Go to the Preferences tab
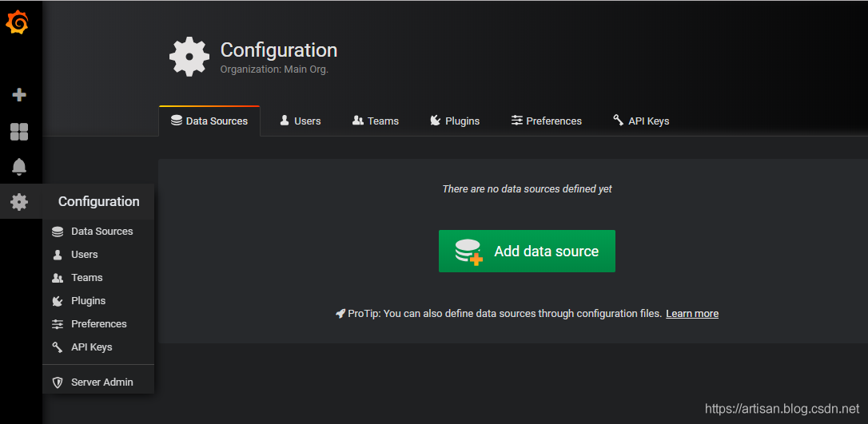Screen dimensions: 868x424 click(x=547, y=121)
